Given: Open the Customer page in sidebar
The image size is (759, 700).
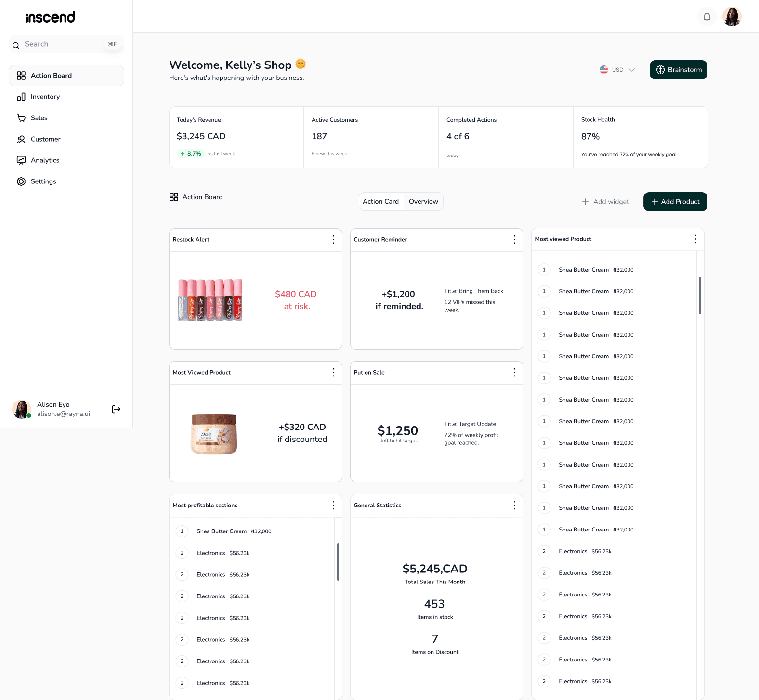Looking at the screenshot, I should point(66,139).
